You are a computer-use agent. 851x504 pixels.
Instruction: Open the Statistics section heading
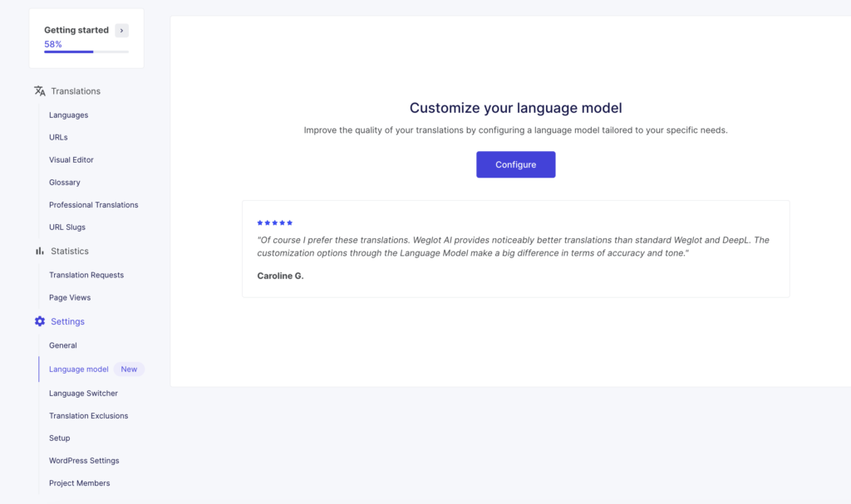(x=70, y=252)
